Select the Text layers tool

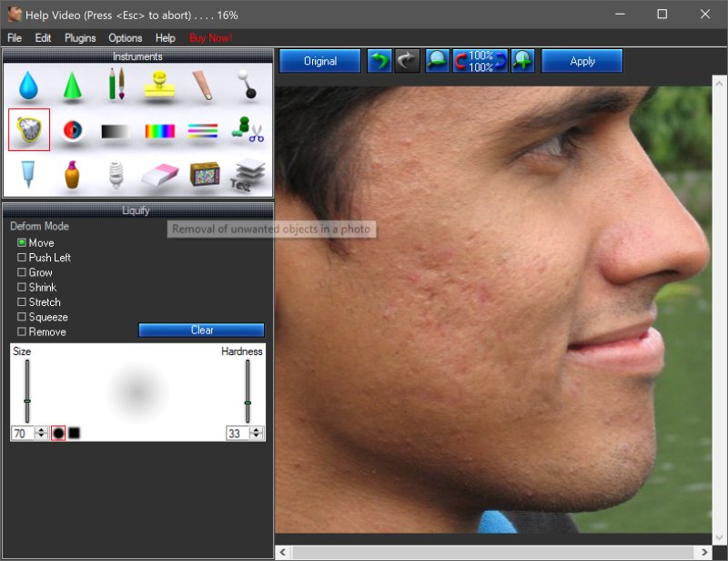248,175
